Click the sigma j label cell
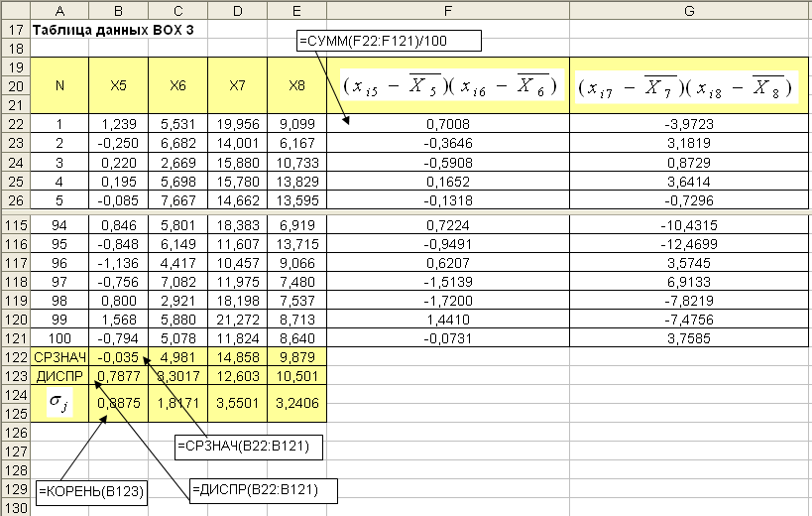 (x=59, y=403)
